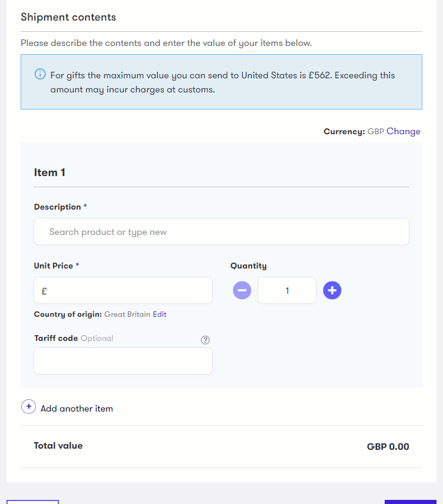Screen dimensions: 443x504
Task: Increase quantity with the plus button
Action: [x=332, y=290]
